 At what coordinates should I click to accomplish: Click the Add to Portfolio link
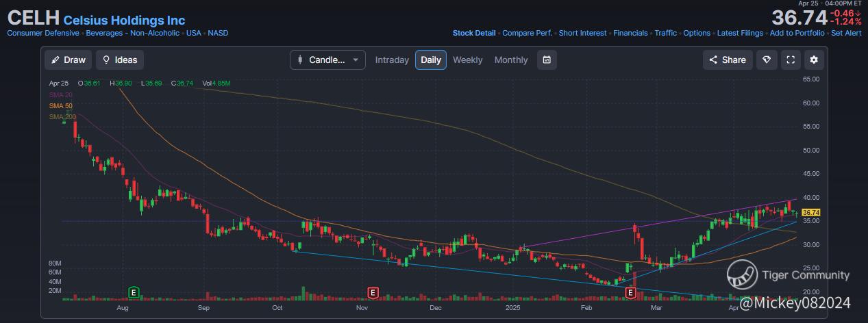pyautogui.click(x=797, y=33)
